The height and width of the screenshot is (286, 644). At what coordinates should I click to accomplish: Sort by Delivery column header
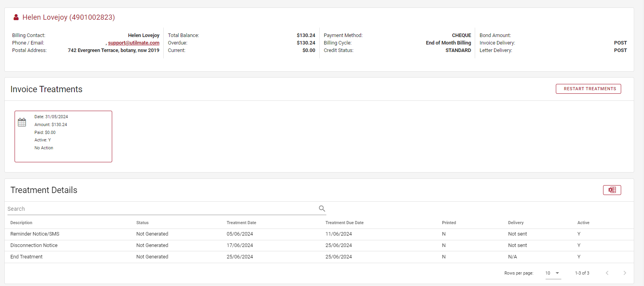516,223
